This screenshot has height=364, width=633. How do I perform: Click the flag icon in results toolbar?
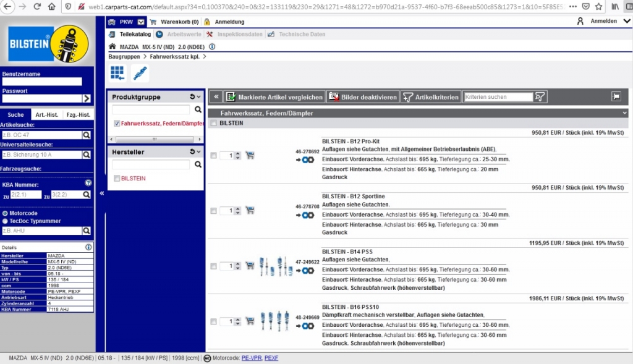pos(616,96)
